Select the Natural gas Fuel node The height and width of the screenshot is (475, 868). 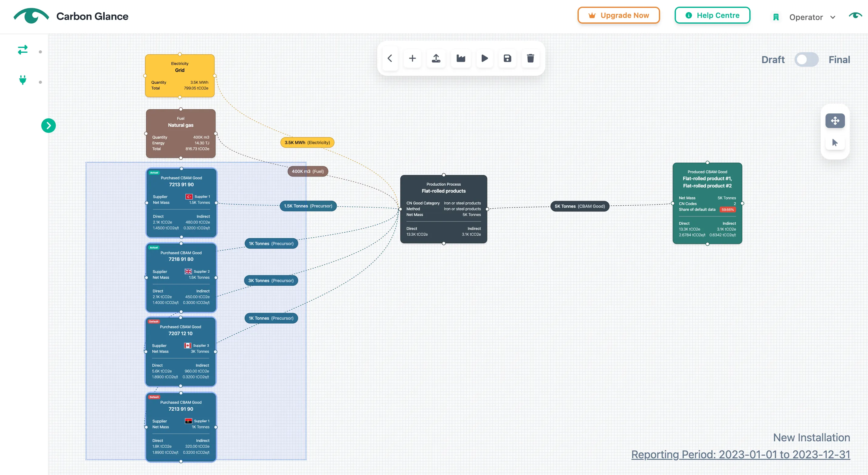tap(181, 133)
